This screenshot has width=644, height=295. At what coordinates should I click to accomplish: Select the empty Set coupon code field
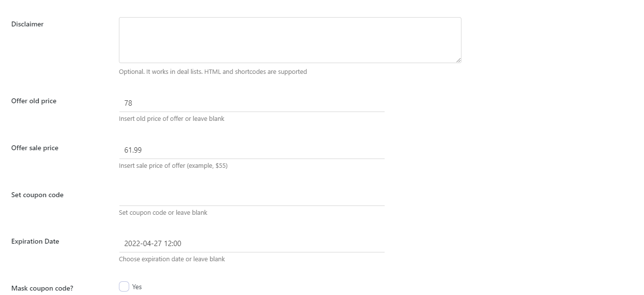coord(252,197)
